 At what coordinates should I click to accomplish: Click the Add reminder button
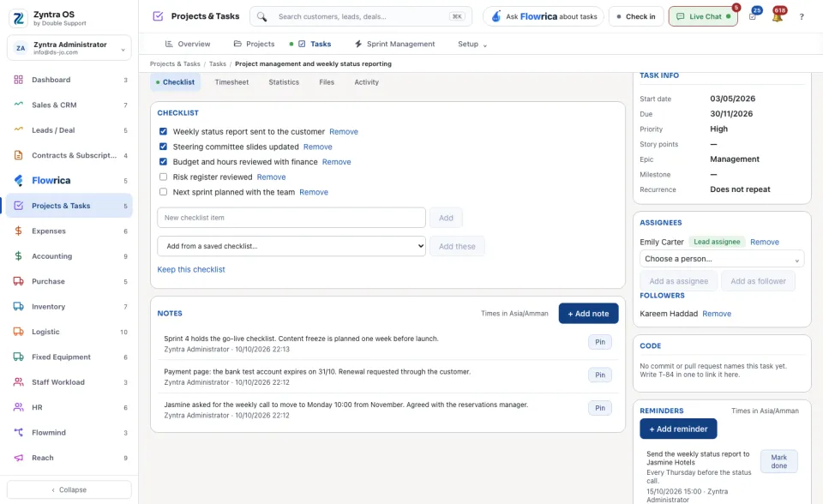[x=678, y=429]
